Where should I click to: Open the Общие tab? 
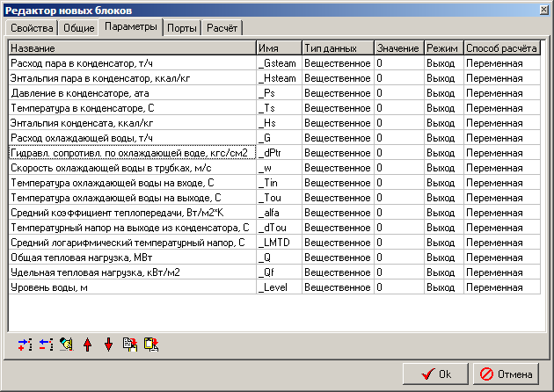[78, 28]
